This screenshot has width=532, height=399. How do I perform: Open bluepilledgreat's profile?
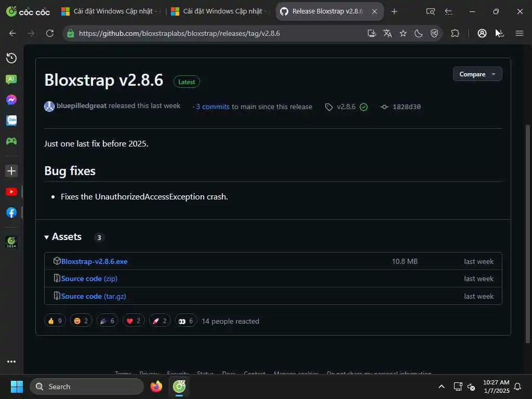pyautogui.click(x=82, y=105)
